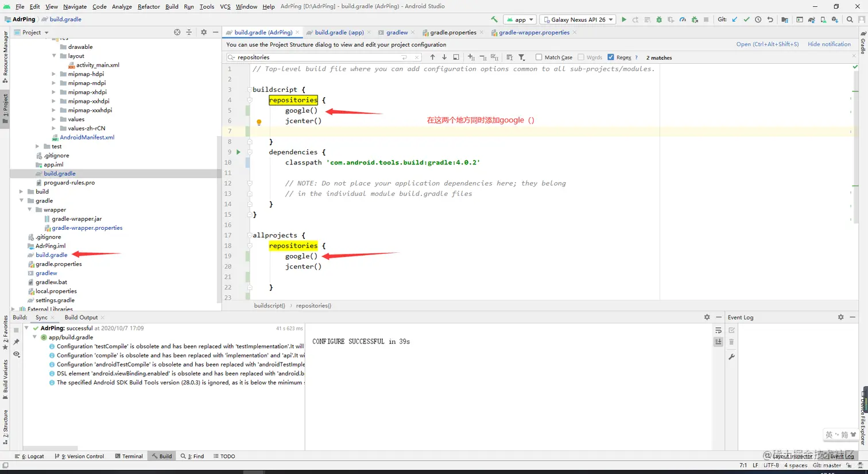
Task: Revert changes with Git rollback icon
Action: [x=770, y=20]
